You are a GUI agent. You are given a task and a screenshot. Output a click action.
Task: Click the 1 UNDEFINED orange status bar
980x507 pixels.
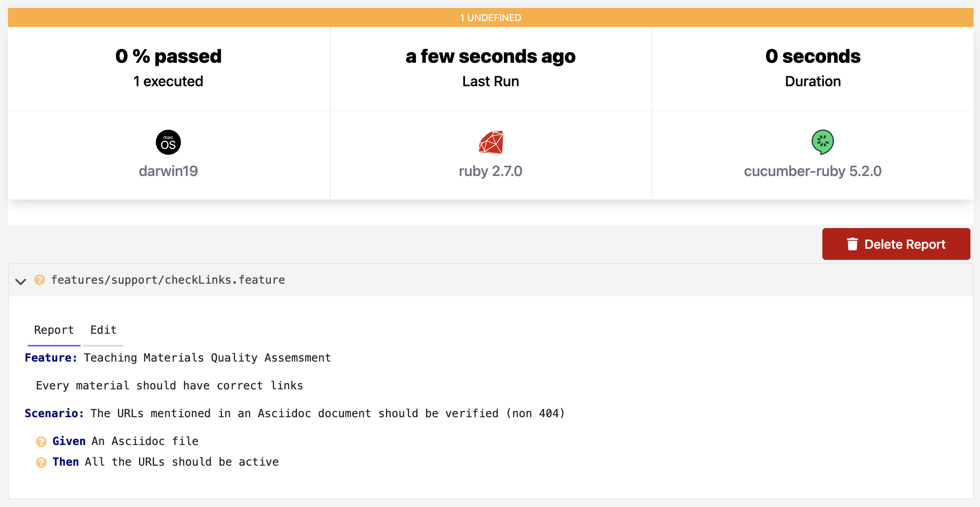pyautogui.click(x=491, y=17)
